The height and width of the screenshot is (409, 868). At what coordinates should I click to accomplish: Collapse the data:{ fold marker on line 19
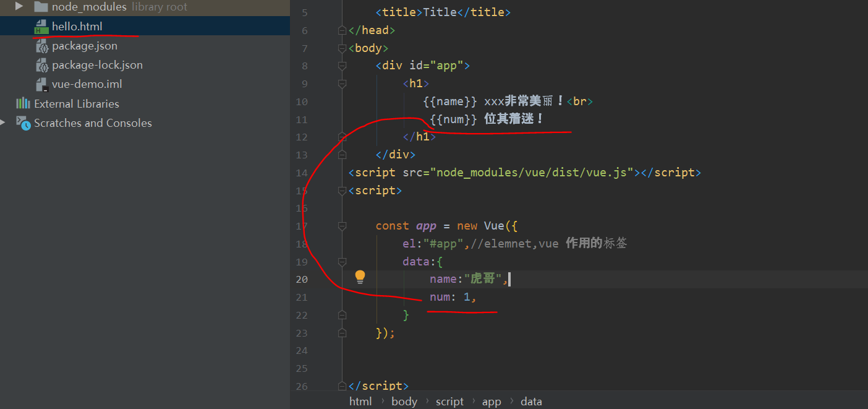point(343,262)
